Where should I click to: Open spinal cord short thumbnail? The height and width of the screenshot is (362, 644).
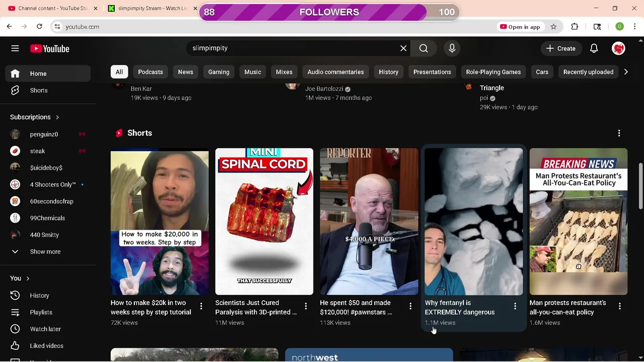tap(264, 221)
